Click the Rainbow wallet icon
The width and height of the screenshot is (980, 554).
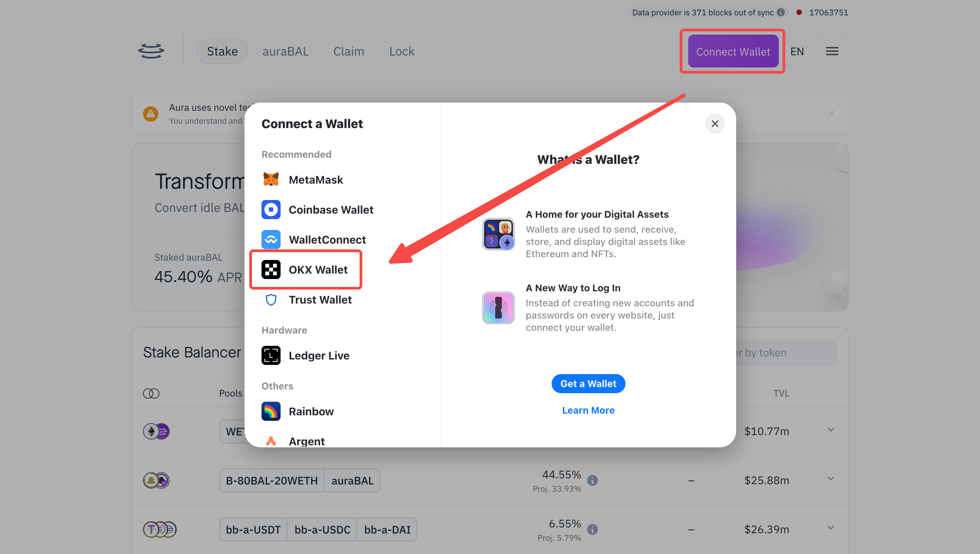(x=271, y=411)
